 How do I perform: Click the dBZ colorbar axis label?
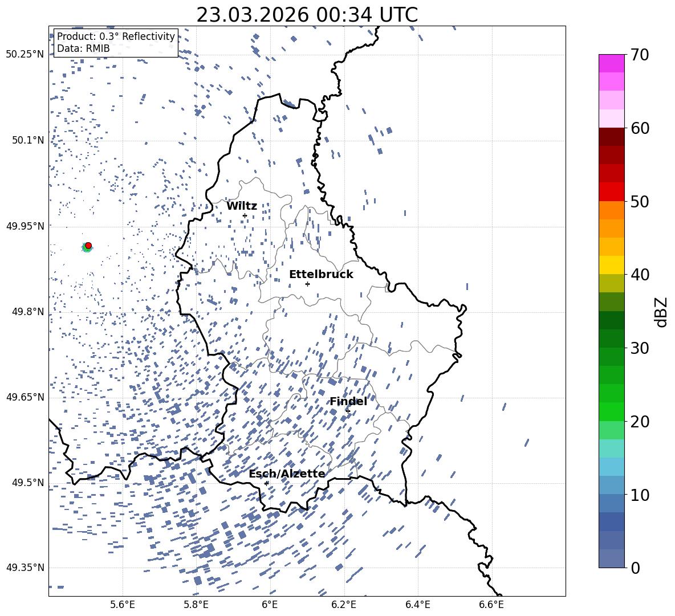point(661,312)
